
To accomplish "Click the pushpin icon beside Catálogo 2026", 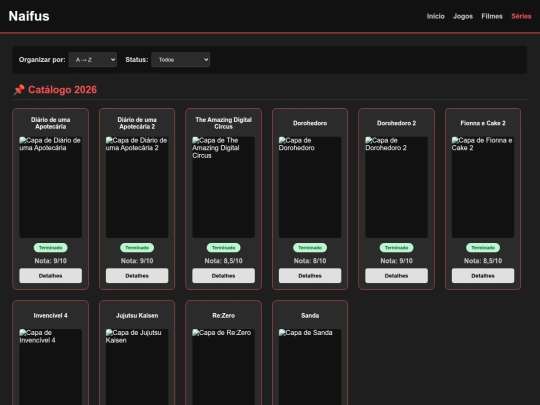I will (x=19, y=90).
